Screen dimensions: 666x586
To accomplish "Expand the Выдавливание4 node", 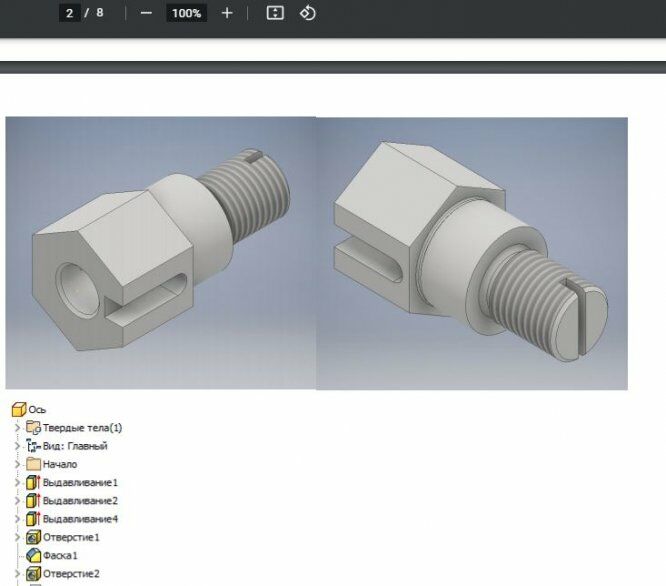I will pos(17,519).
